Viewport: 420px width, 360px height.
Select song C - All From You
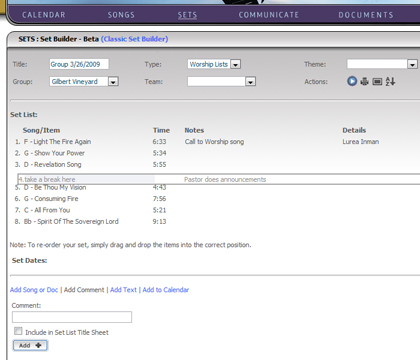[x=47, y=210]
